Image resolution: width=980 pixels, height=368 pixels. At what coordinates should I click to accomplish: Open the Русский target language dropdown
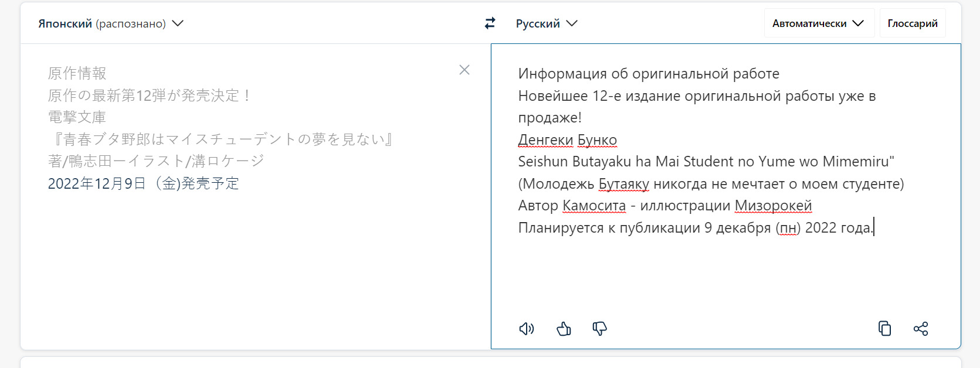[x=546, y=23]
